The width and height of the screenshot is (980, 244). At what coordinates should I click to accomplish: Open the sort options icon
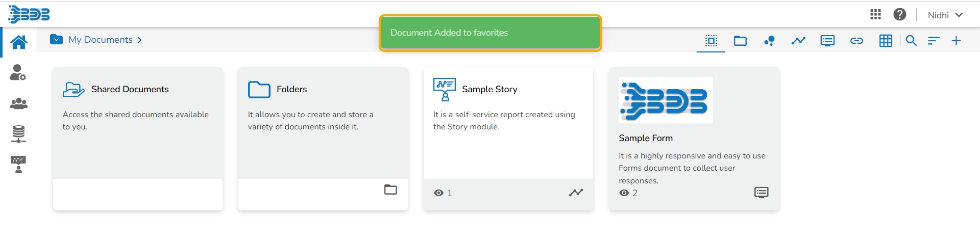point(934,41)
